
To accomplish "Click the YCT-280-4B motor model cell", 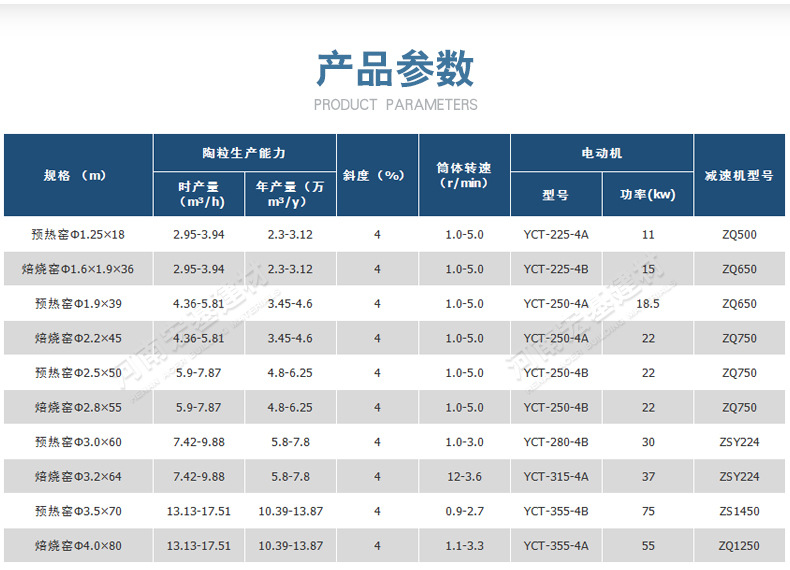I will click(555, 442).
